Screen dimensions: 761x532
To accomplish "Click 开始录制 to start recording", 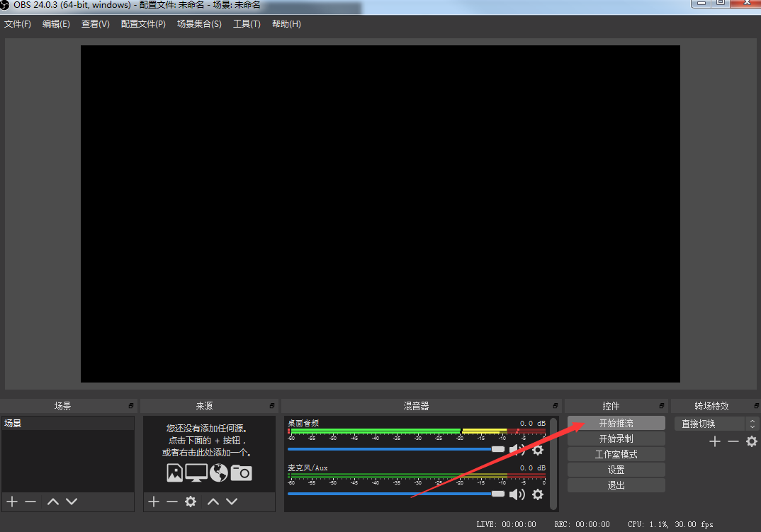I will click(616, 438).
